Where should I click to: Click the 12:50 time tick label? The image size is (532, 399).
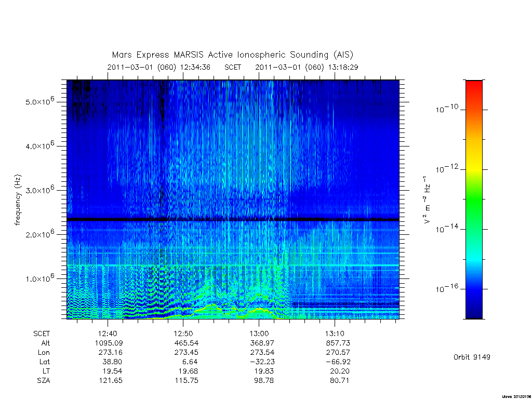pyautogui.click(x=183, y=334)
